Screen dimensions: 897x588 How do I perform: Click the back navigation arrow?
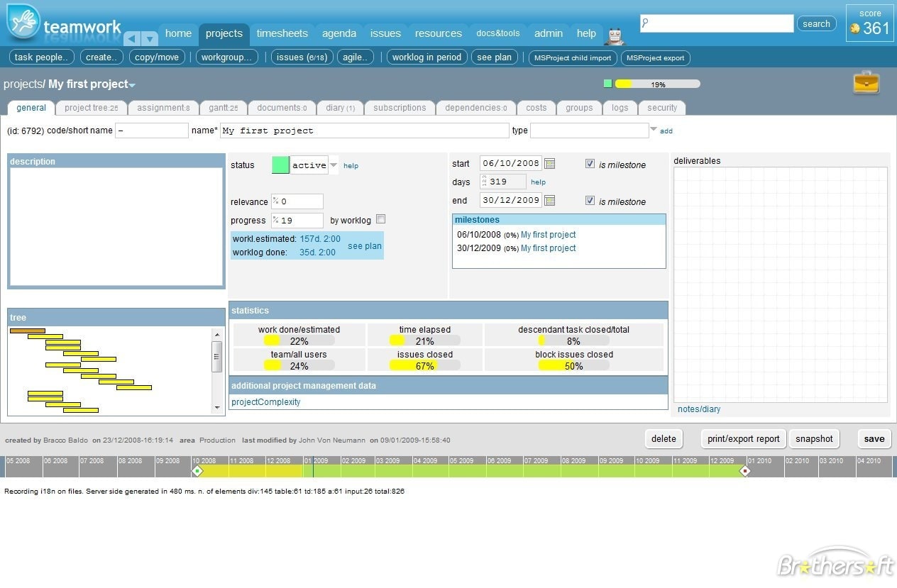point(132,38)
